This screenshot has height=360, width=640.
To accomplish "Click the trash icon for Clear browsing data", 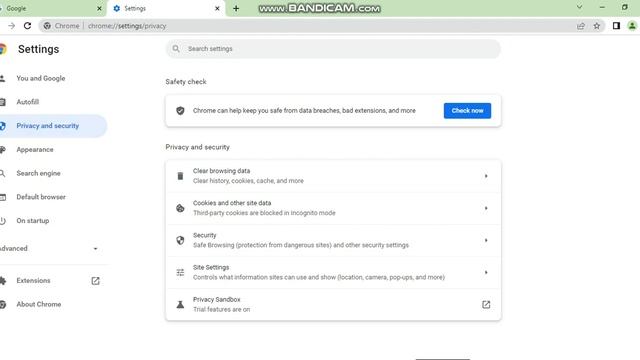I will click(180, 176).
